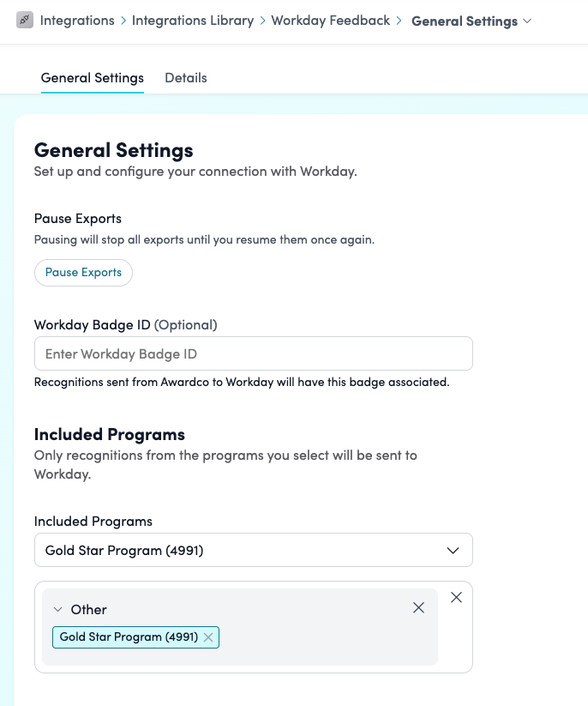Image resolution: width=588 pixels, height=706 pixels.
Task: Click the Included Programs field label
Action: [93, 522]
